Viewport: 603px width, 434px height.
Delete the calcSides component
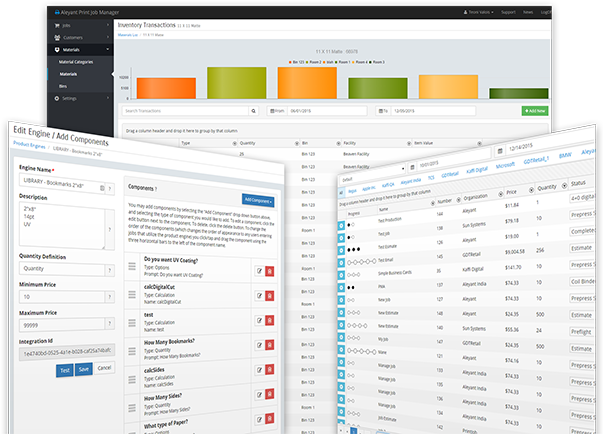point(270,369)
